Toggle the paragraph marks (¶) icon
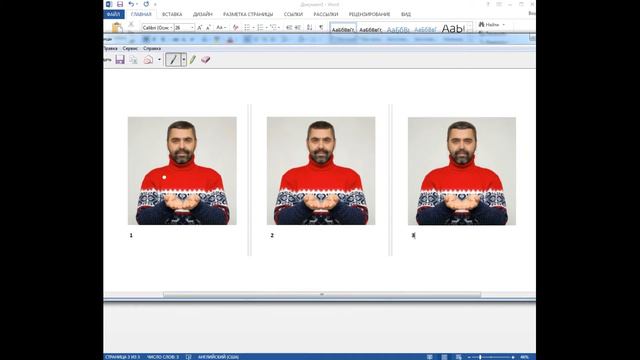This screenshot has height=360, width=640. pyautogui.click(x=321, y=27)
